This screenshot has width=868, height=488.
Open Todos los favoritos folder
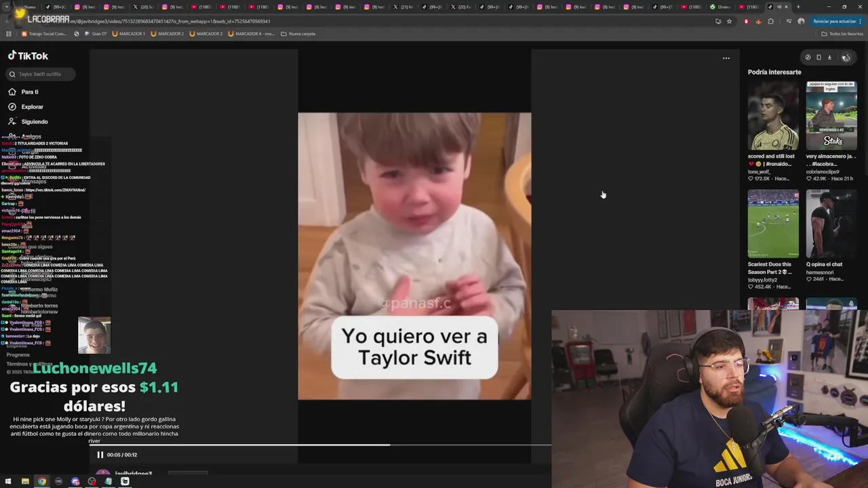click(842, 34)
